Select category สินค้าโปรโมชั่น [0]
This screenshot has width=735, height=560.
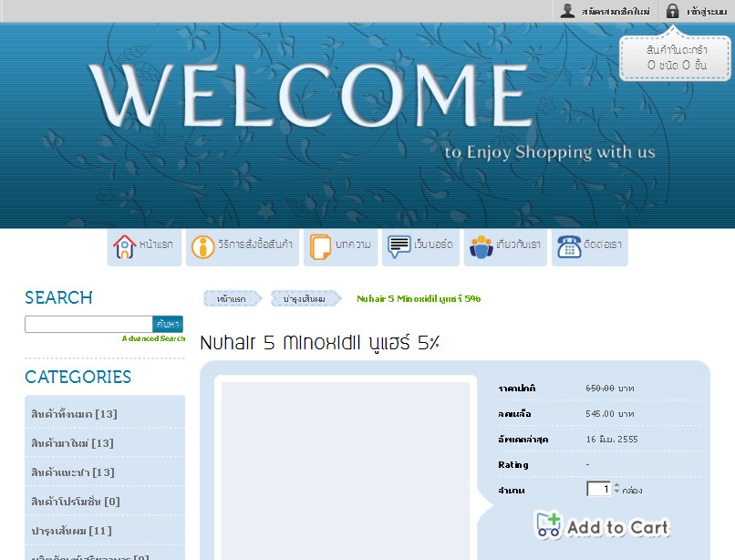(76, 502)
